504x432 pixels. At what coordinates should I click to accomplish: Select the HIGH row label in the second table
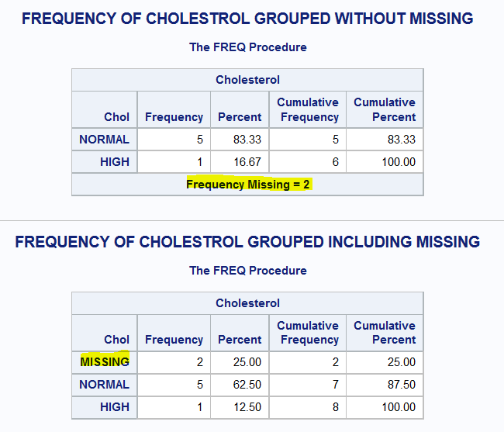tap(114, 406)
